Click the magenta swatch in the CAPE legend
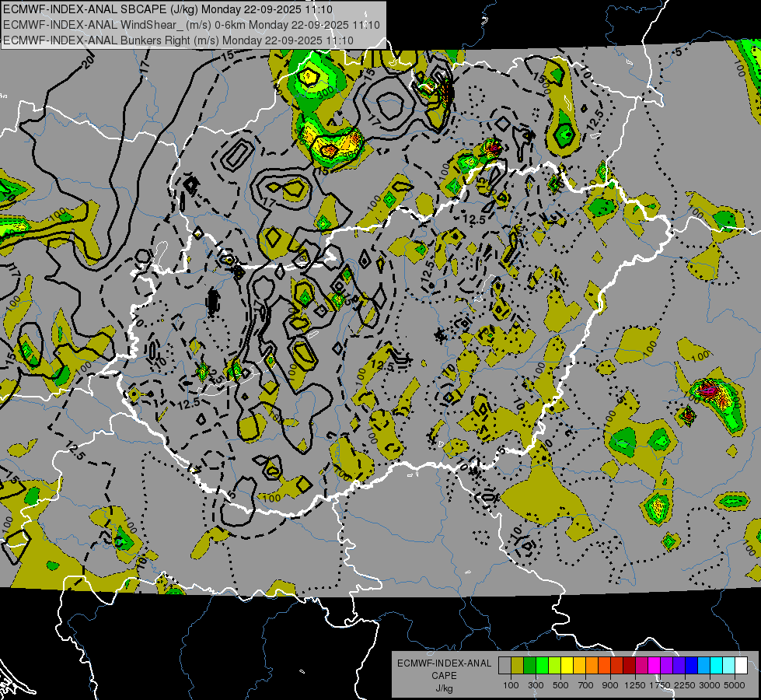The width and height of the screenshot is (761, 700). pos(654,665)
